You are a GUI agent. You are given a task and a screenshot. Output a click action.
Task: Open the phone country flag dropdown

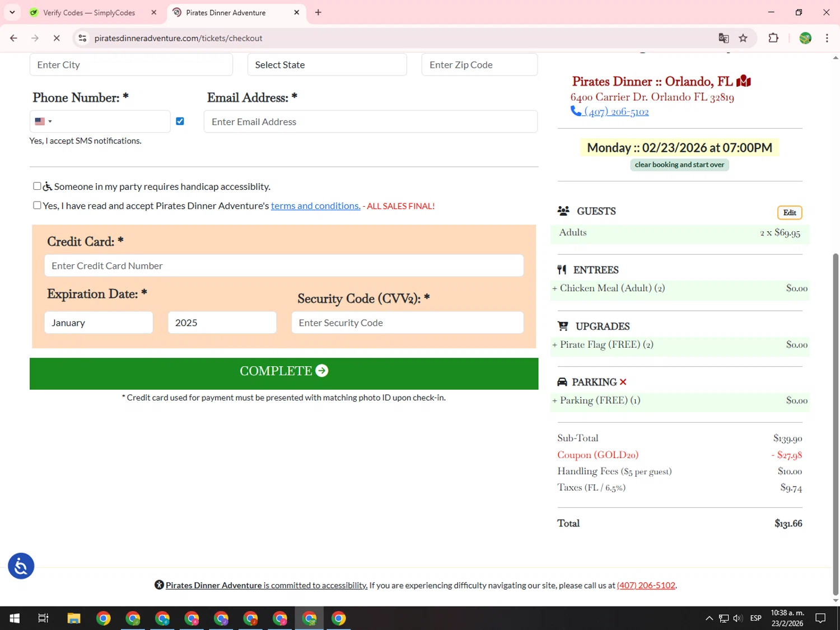tap(43, 121)
